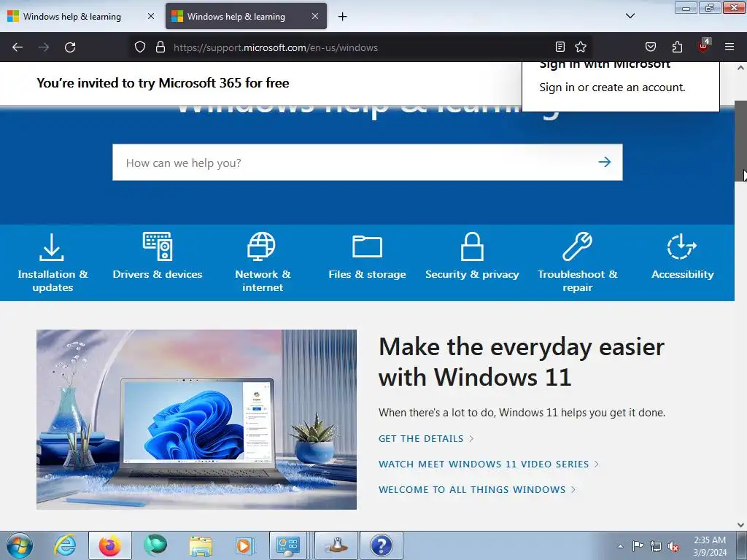
Task: Click the scrollbar down arrow
Action: (740, 525)
